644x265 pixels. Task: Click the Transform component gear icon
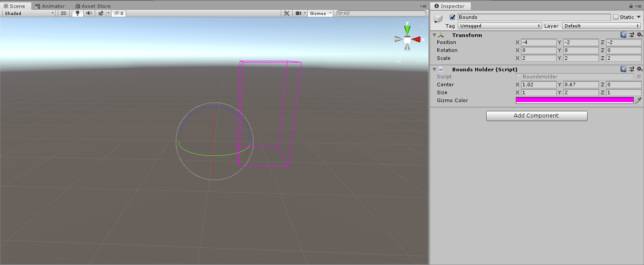tap(639, 35)
